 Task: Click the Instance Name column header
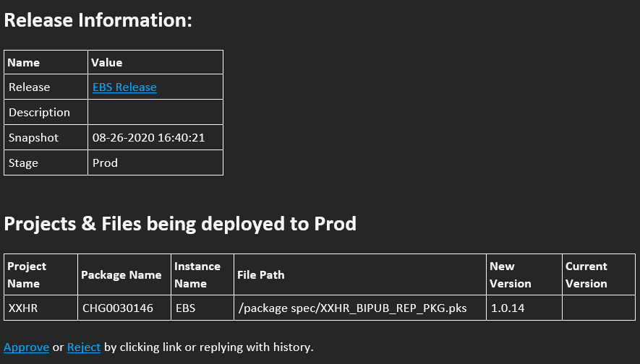coord(197,274)
